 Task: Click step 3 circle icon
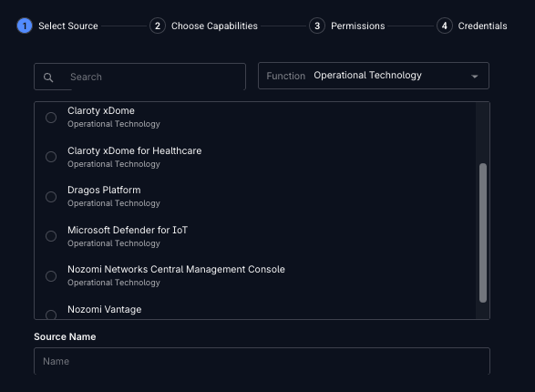click(x=317, y=26)
